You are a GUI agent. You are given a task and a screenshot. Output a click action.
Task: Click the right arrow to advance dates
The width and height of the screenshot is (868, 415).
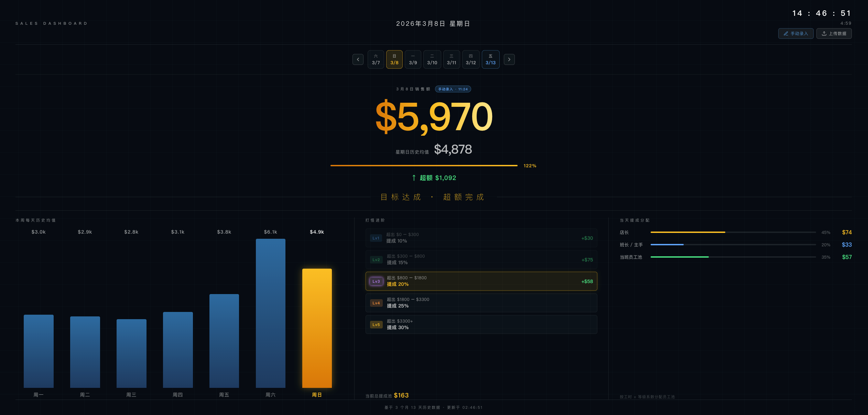(x=509, y=59)
